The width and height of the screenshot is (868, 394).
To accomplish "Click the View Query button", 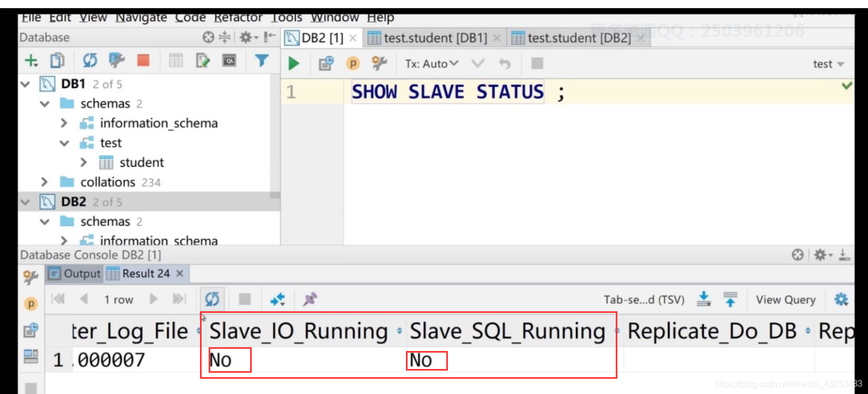I will point(786,299).
